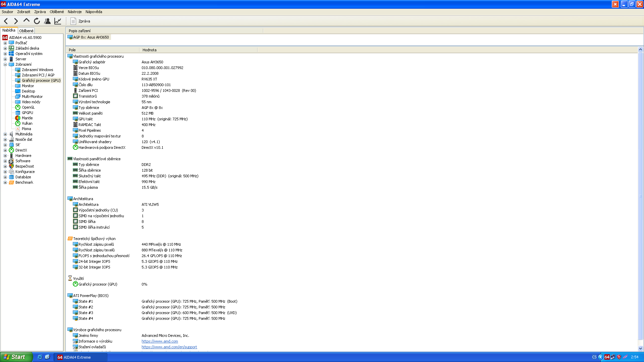Viewport: 644px width, 362px height.
Task: Click the Refresh toolbar icon
Action: (x=37, y=21)
